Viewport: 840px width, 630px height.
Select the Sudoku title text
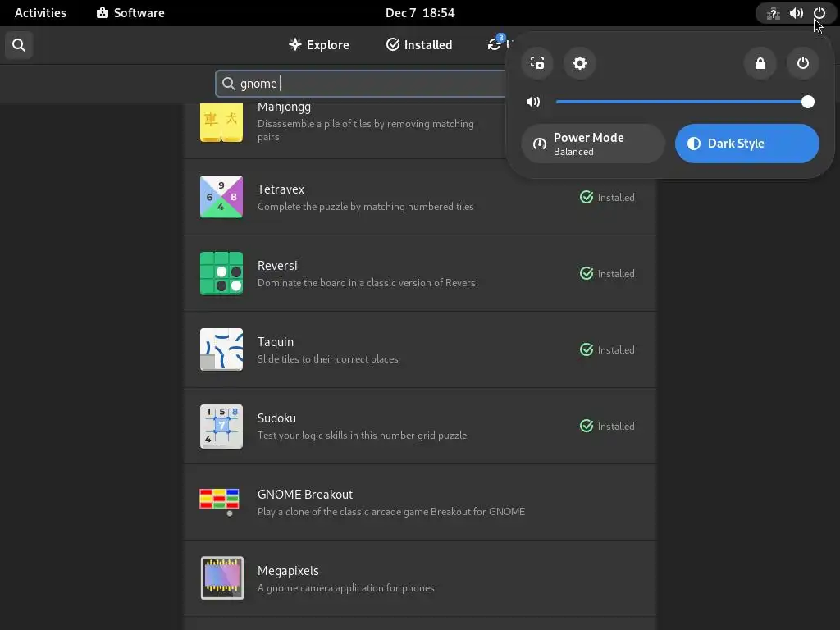[276, 418]
